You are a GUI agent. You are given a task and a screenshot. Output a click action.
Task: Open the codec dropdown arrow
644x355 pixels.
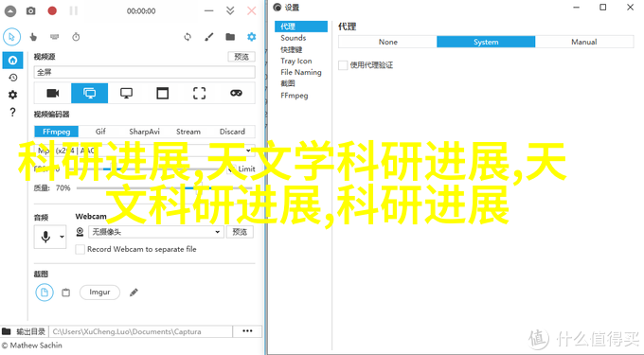pyautogui.click(x=248, y=151)
